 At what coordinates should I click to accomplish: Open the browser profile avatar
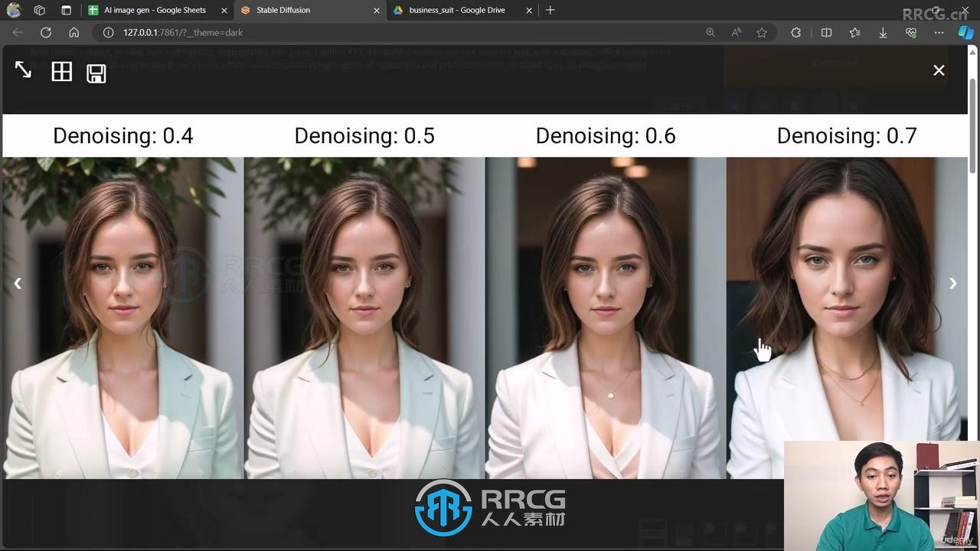coord(13,10)
